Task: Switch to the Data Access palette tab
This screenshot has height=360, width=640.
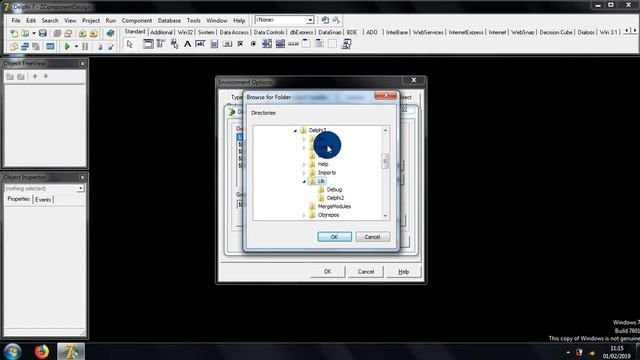Action: click(234, 32)
